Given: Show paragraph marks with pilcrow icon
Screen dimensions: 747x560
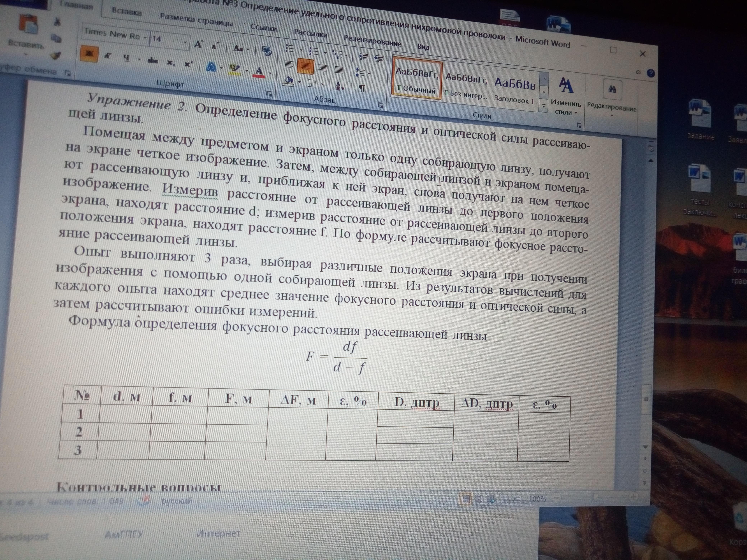Looking at the screenshot, I should [362, 88].
